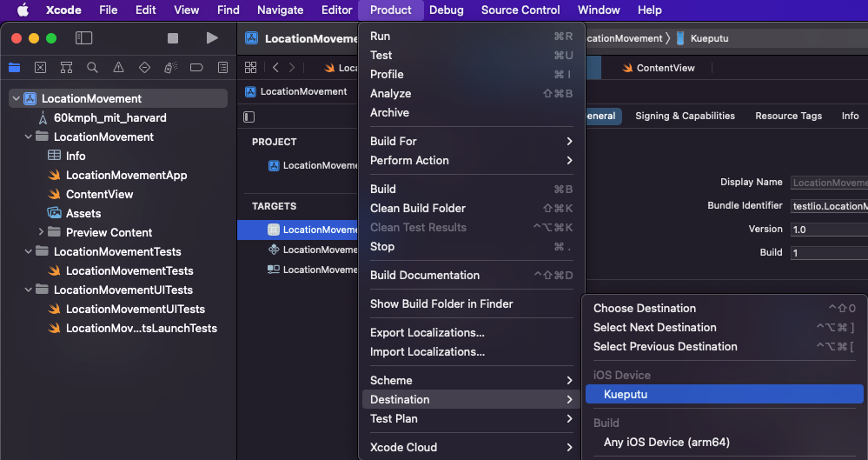Open the ContentView editor tab
Screen dimensions: 868x460
click(659, 68)
